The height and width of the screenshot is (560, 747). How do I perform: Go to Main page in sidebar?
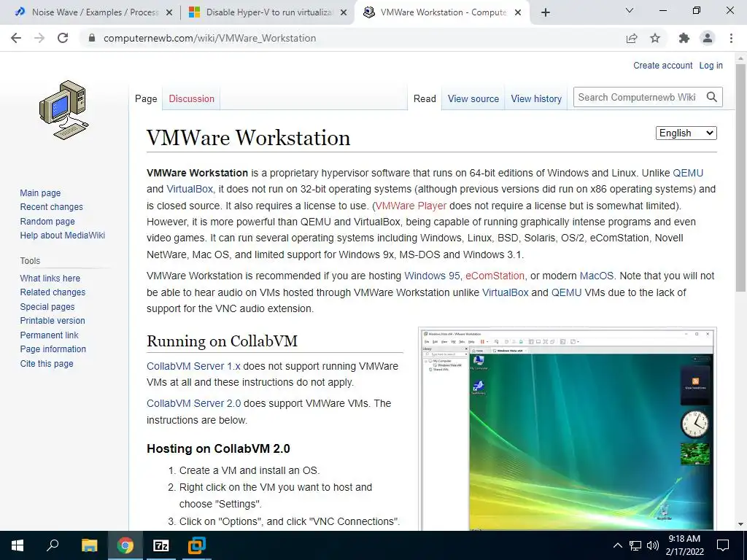(x=41, y=192)
